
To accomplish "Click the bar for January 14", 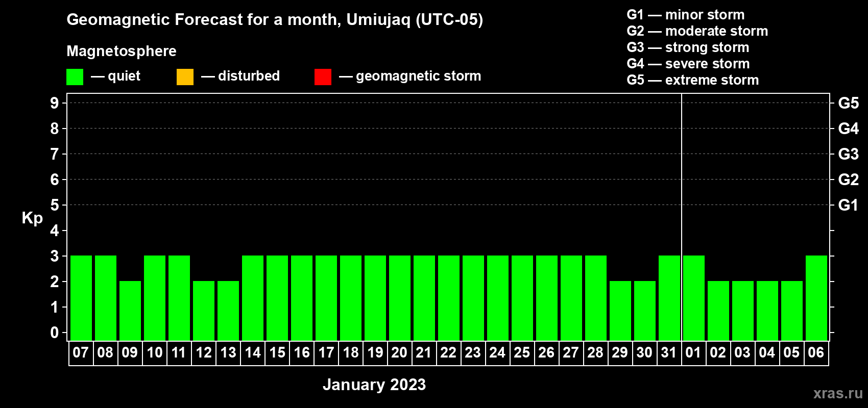I will coord(253,298).
